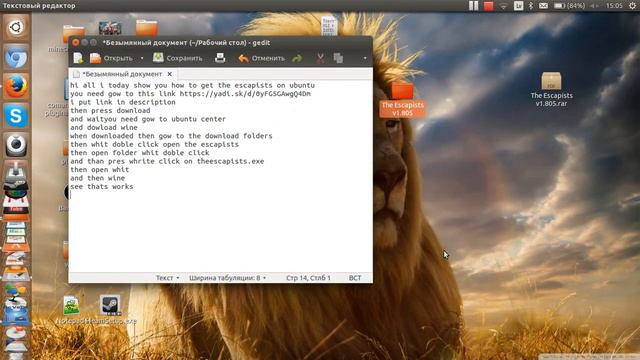Close the *Безымянный документ tab
Image resolution: width=640 pixels, height=360 pixels.
(x=169, y=74)
